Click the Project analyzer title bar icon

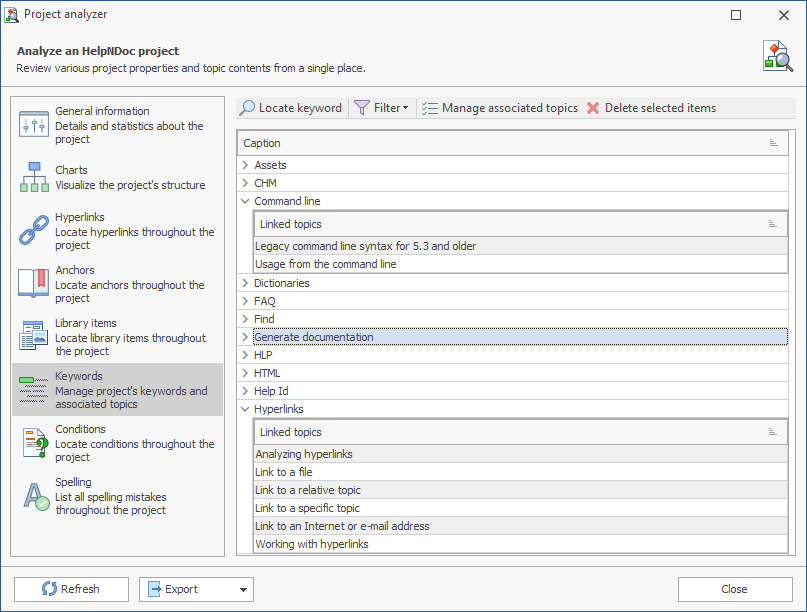11,14
